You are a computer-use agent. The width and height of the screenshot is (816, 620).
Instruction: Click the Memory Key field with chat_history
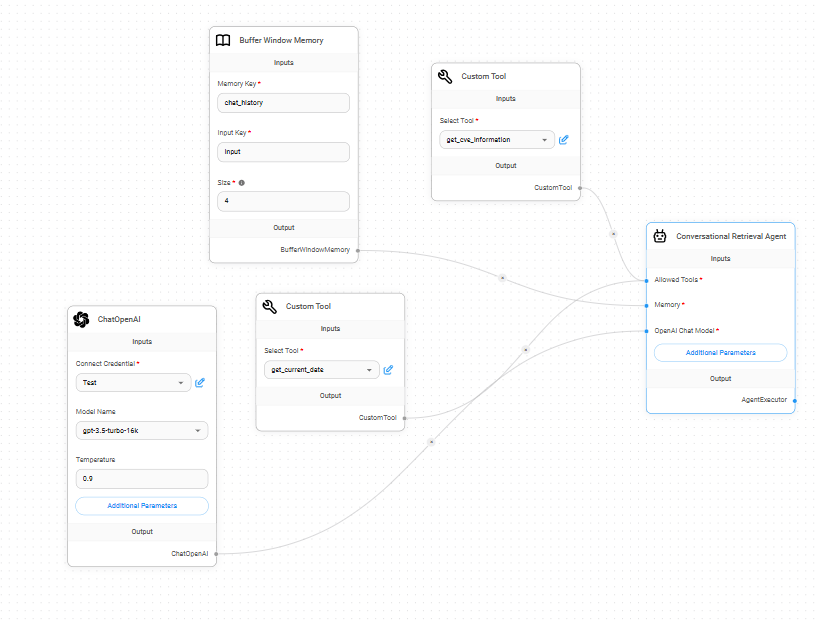pos(283,103)
